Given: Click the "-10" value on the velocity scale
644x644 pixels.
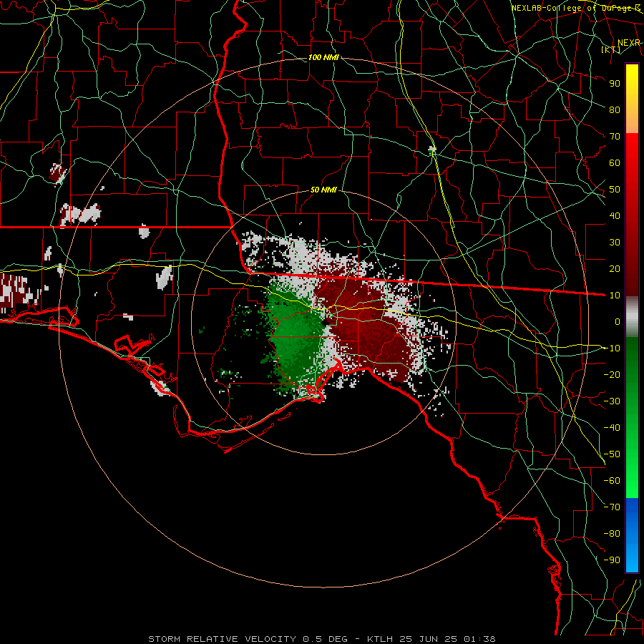Looking at the screenshot, I should (x=612, y=348).
